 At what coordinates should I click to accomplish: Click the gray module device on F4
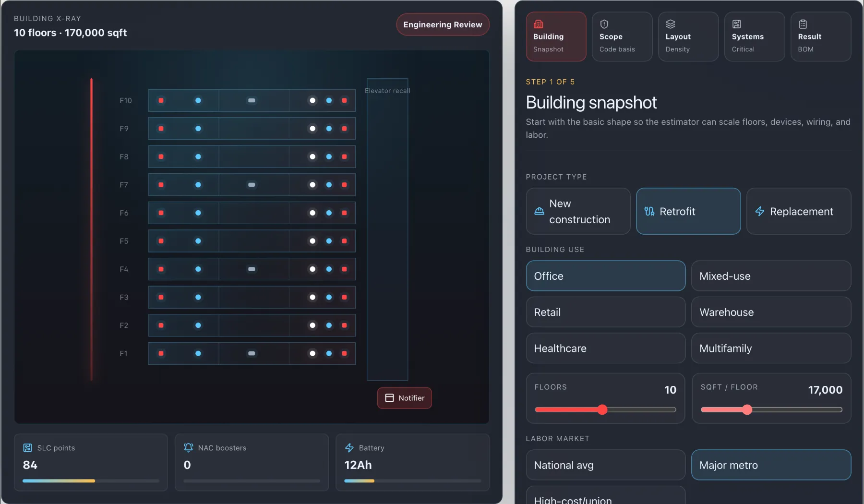tap(252, 269)
